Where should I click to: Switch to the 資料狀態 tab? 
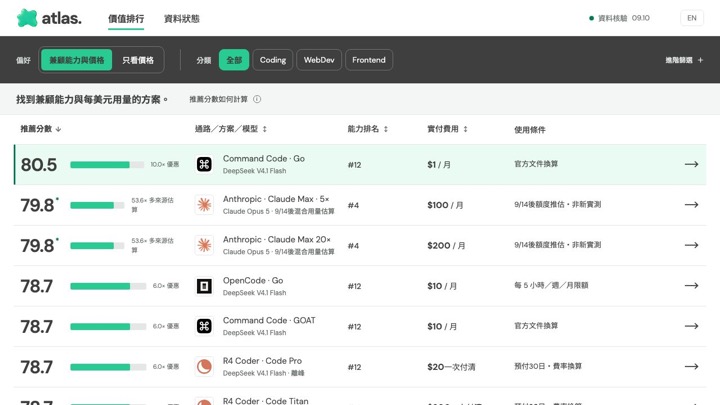point(182,19)
